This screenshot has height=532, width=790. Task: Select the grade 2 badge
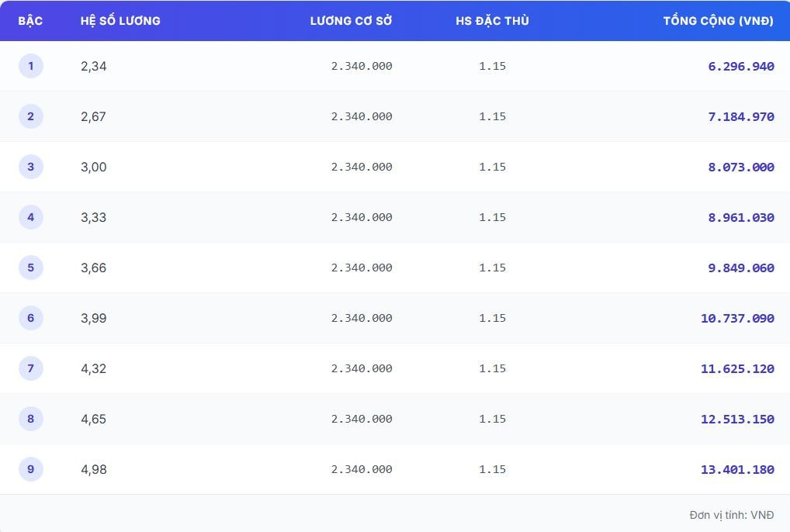[31, 116]
